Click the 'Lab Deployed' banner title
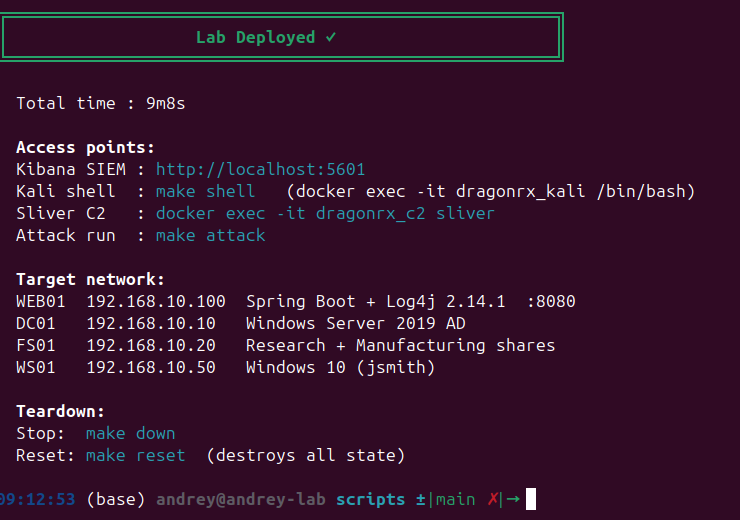The width and height of the screenshot is (740, 520). [x=255, y=37]
